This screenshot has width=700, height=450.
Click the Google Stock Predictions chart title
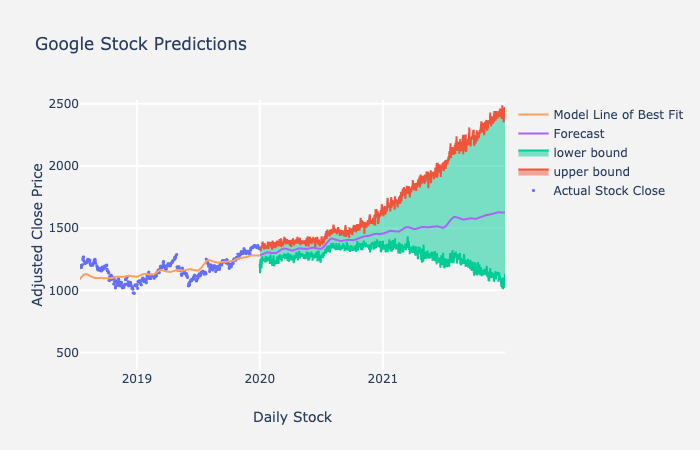(141, 44)
